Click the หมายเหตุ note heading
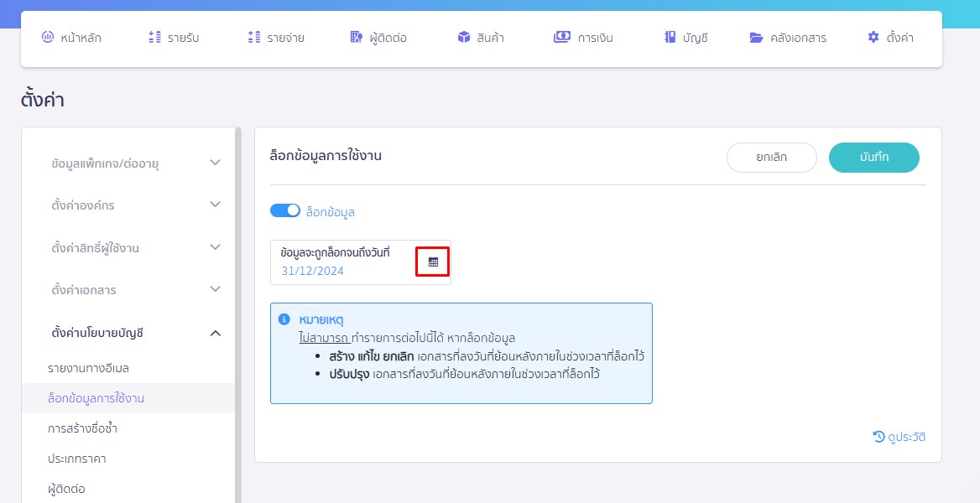The height and width of the screenshot is (503, 980). tap(322, 320)
